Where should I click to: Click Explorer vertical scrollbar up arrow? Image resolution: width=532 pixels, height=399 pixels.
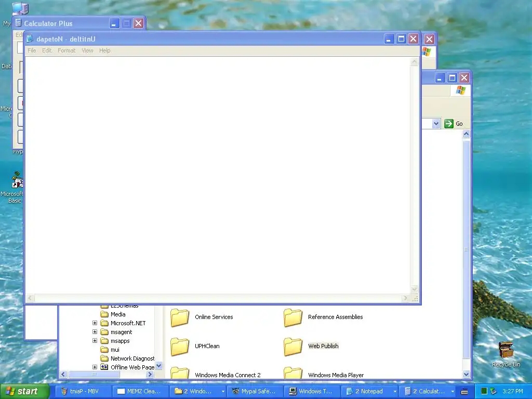pos(466,134)
